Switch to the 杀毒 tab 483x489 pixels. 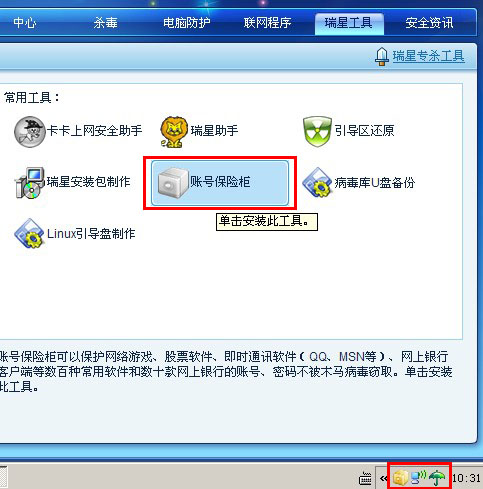[x=105, y=23]
